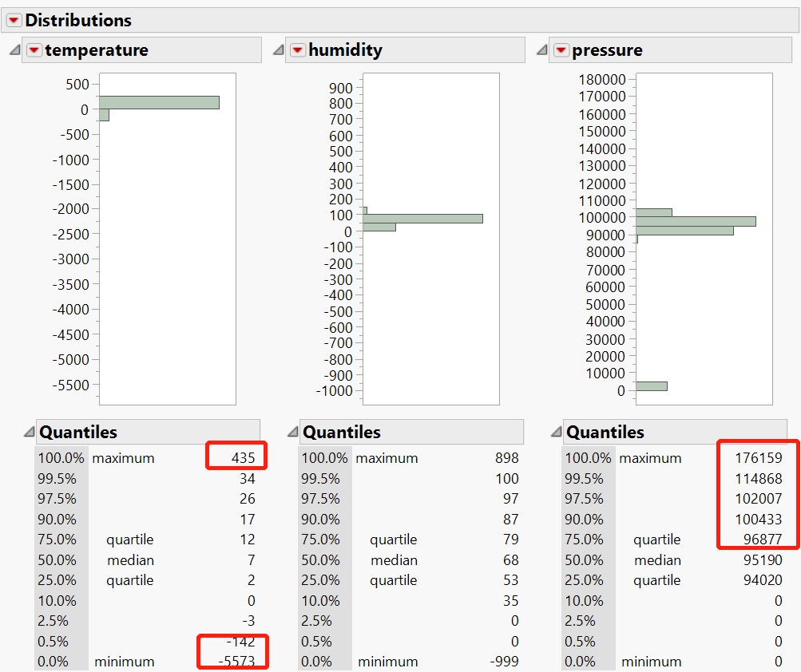The width and height of the screenshot is (801, 672).
Task: Click the 100.0% label in humidity Quantiles
Action: click(x=325, y=458)
